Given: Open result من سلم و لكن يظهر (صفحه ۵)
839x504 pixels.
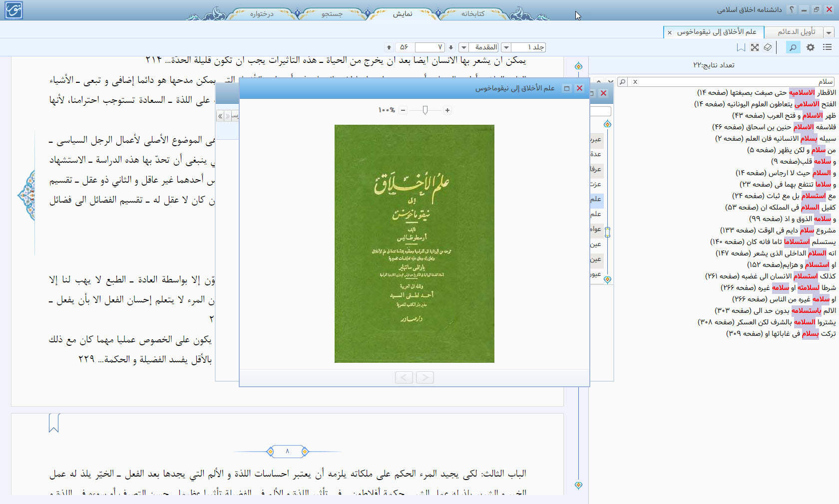Looking at the screenshot, I should 791,150.
